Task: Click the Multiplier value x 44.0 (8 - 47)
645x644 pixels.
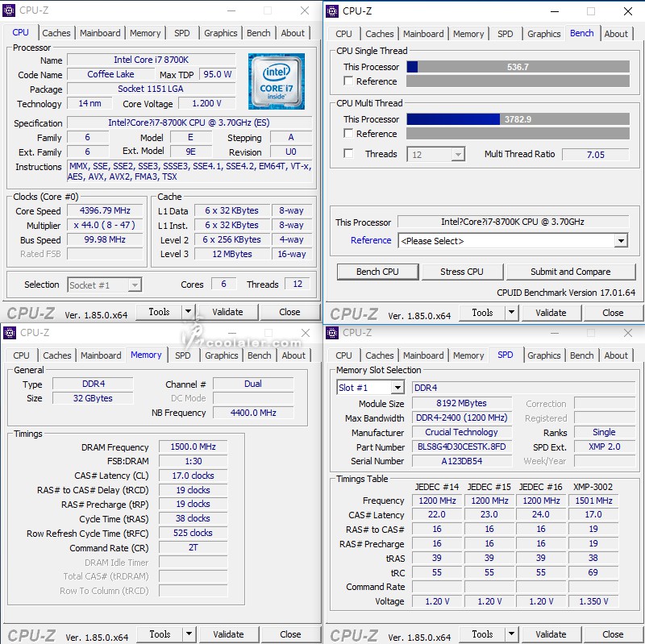Action: click(x=105, y=225)
